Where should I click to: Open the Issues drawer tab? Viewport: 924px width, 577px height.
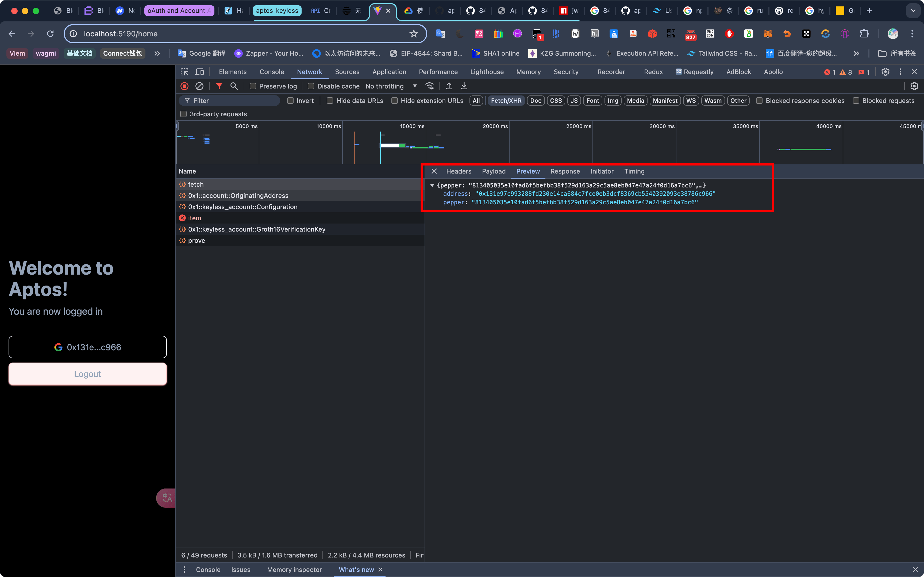coord(241,569)
